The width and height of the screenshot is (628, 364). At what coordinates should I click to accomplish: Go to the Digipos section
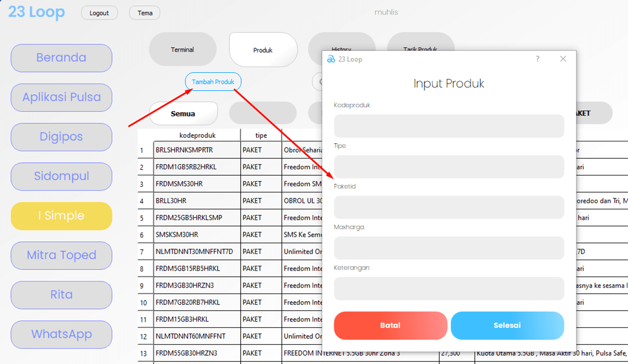pyautogui.click(x=61, y=137)
